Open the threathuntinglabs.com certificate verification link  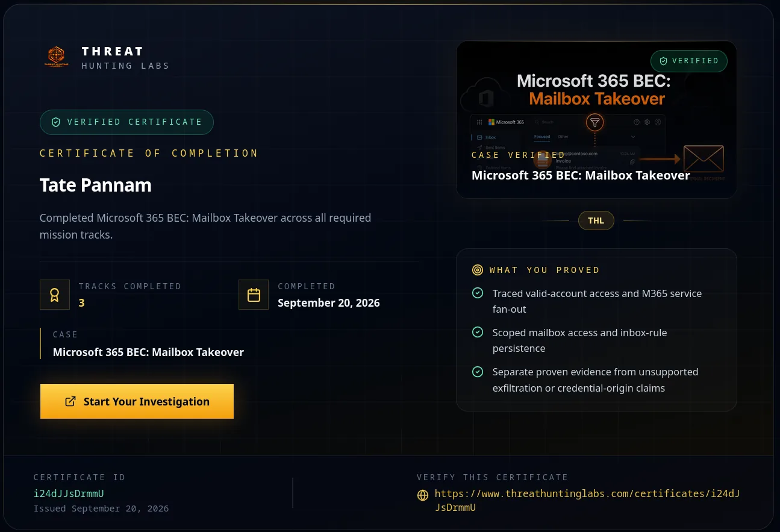point(587,500)
